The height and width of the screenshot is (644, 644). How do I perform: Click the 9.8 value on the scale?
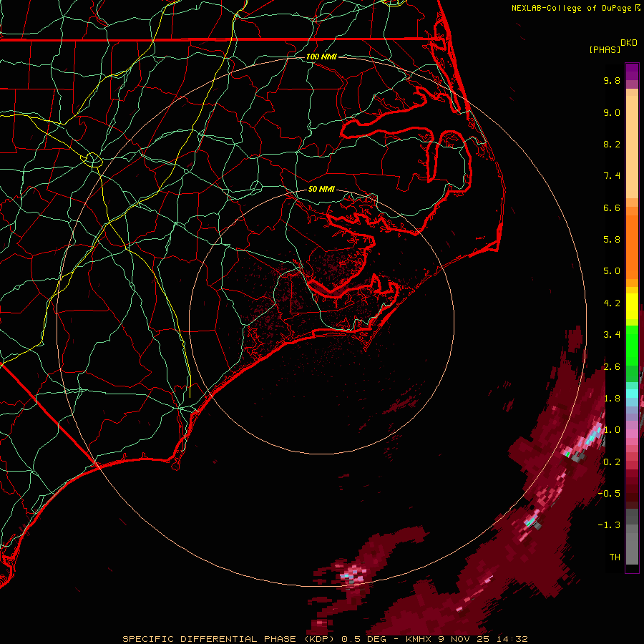point(612,80)
